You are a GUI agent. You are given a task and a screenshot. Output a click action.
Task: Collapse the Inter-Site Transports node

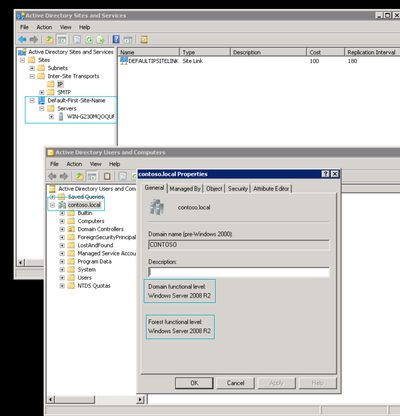(x=32, y=76)
